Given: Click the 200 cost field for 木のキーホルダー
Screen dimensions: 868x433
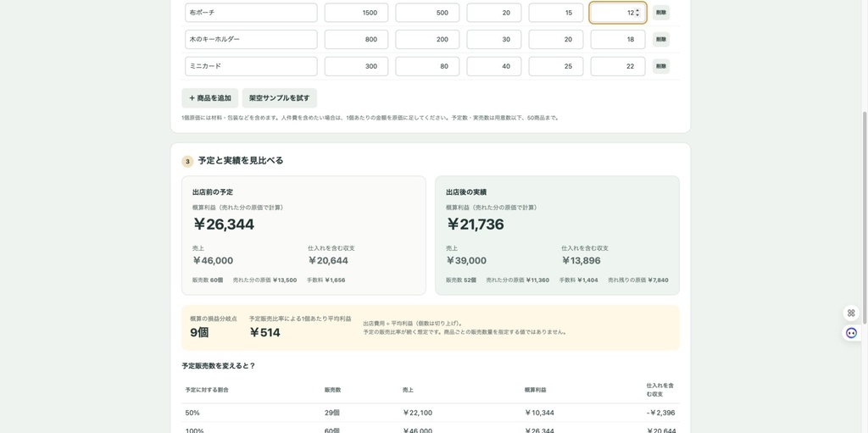Looking at the screenshot, I should pos(427,39).
